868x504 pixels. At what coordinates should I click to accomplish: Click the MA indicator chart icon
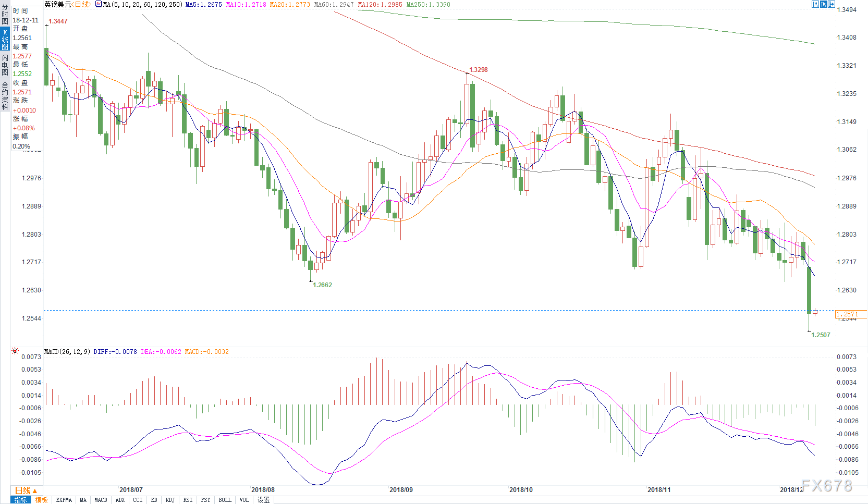[99, 4]
